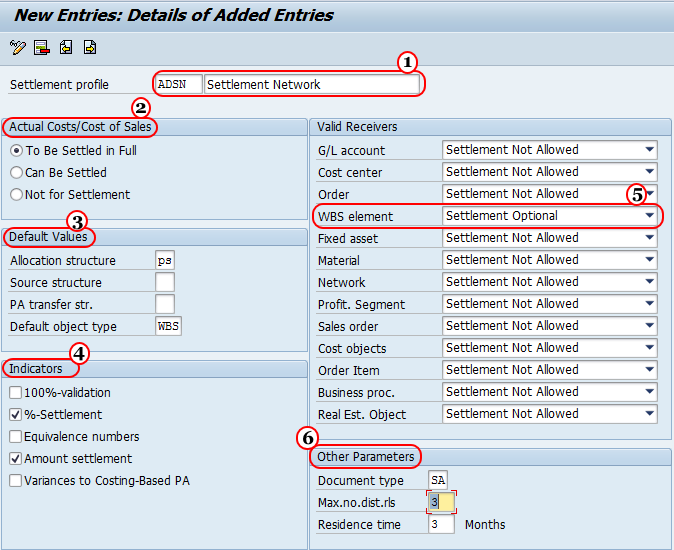
Task: Go to the next entry icon
Action: tap(90, 47)
